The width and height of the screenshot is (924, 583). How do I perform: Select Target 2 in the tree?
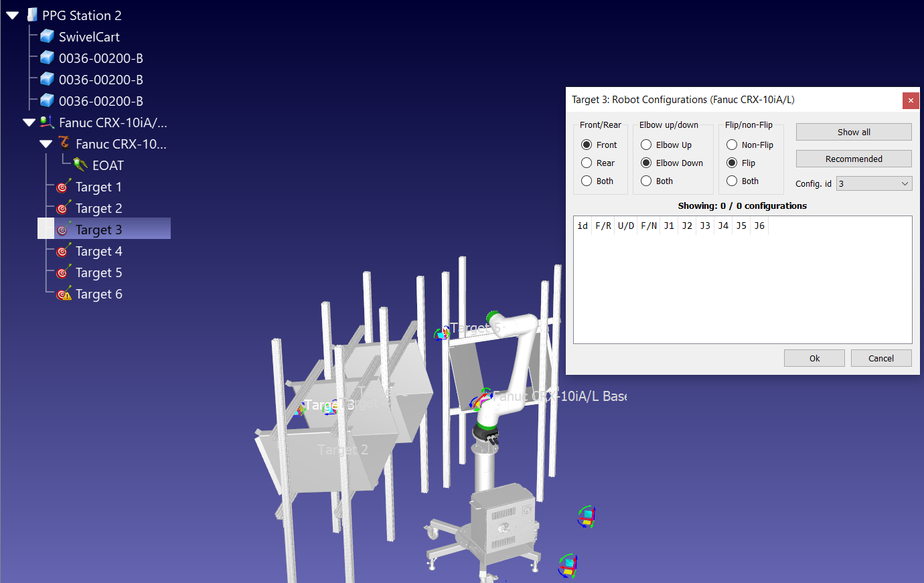[x=98, y=208]
